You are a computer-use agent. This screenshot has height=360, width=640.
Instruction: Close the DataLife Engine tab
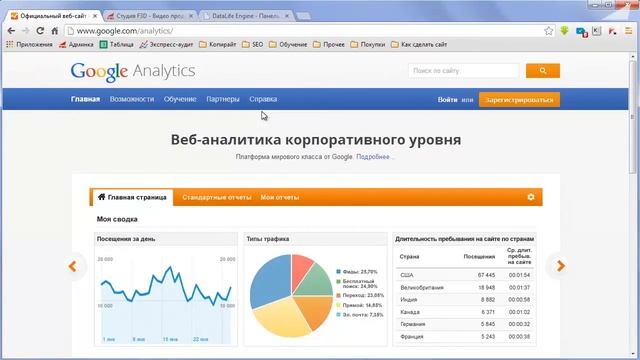pos(287,16)
